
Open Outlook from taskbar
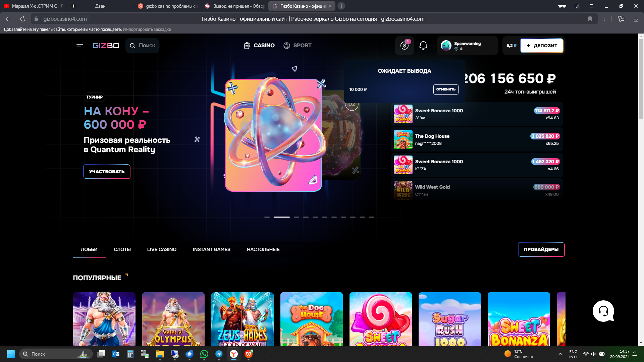(116, 354)
